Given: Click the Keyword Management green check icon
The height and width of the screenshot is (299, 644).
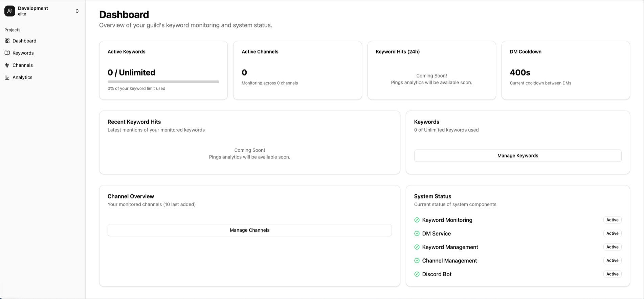Looking at the screenshot, I should [x=417, y=247].
